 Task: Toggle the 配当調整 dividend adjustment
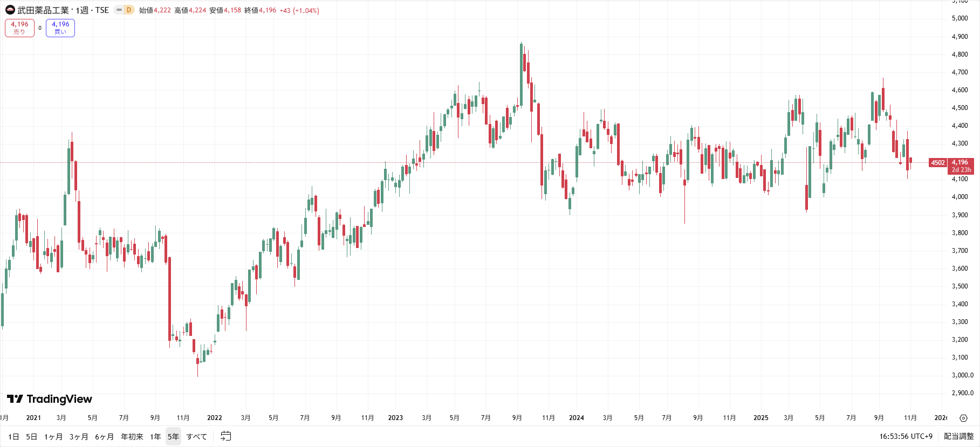click(x=958, y=436)
